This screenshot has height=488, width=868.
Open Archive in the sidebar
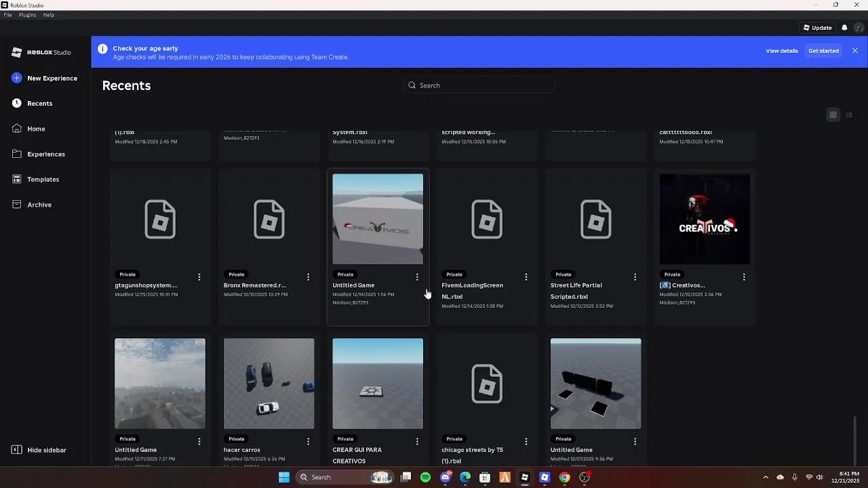(x=39, y=205)
